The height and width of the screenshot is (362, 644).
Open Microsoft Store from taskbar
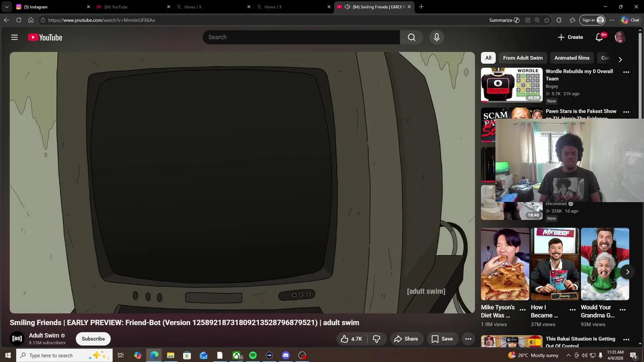tap(187, 355)
